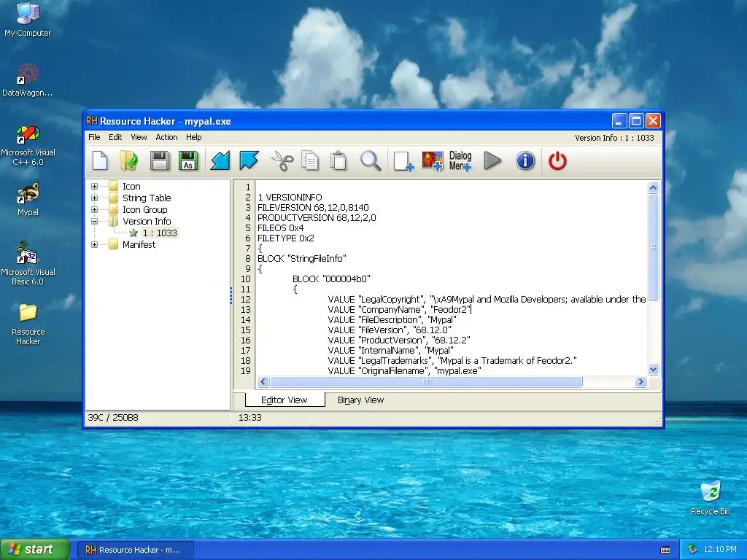Open the Help menu
747x560 pixels.
pos(194,137)
